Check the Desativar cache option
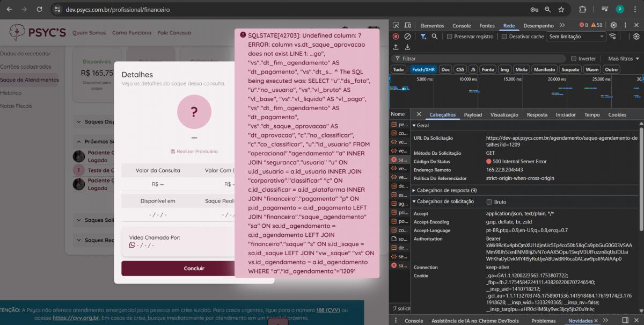 [504, 37]
